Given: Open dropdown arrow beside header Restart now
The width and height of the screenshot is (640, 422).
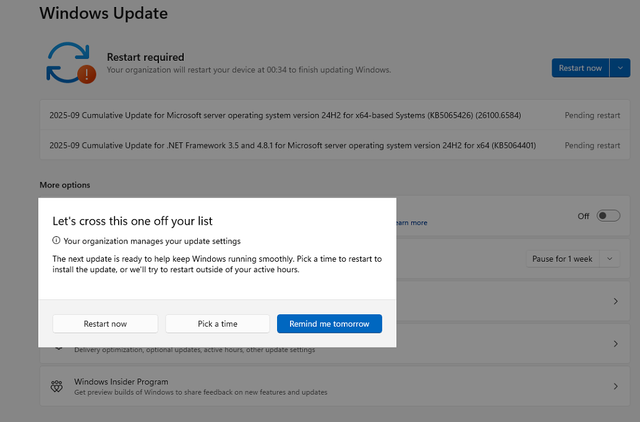Looking at the screenshot, I should 620,68.
